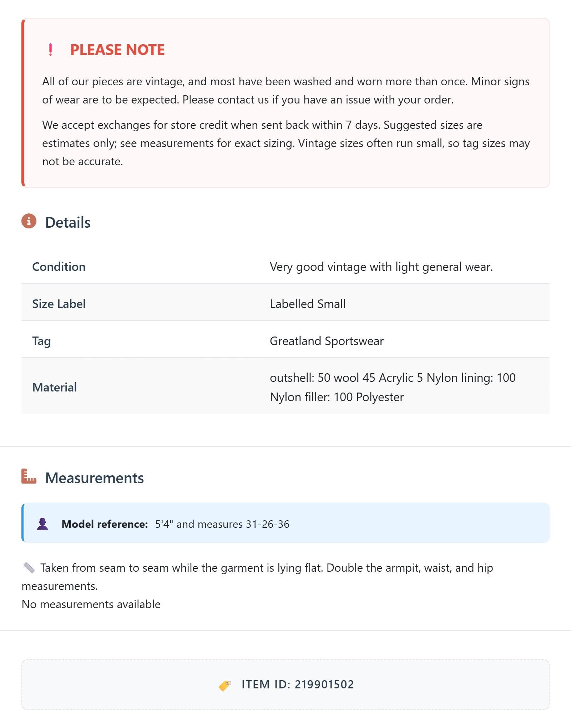Select the 5'4" model measurements text
This screenshot has height=728, width=571.
(222, 524)
